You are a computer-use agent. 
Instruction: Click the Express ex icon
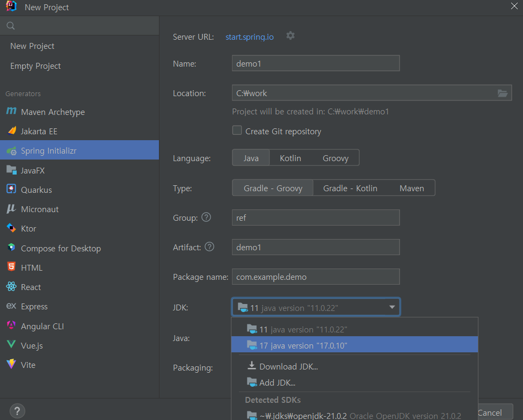(11, 306)
